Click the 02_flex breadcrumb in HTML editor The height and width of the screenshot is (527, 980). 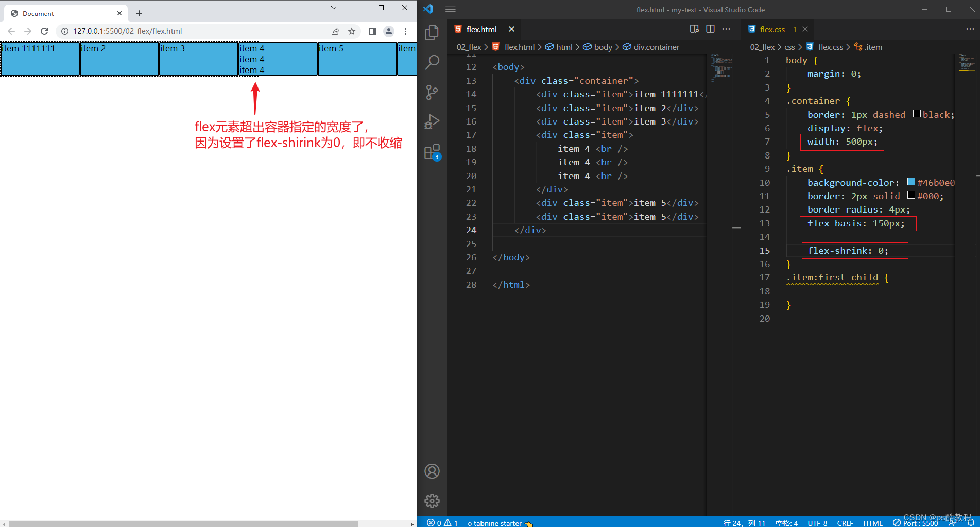(x=469, y=47)
